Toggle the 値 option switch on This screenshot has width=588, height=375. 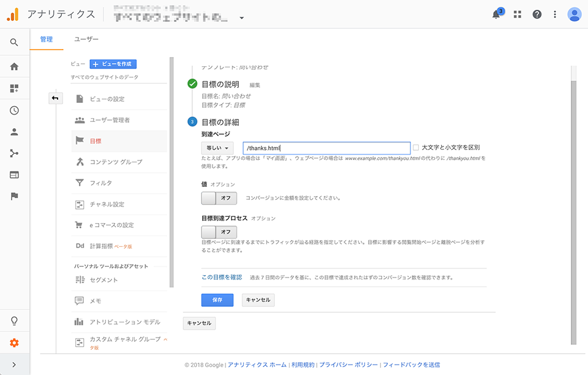pos(219,199)
